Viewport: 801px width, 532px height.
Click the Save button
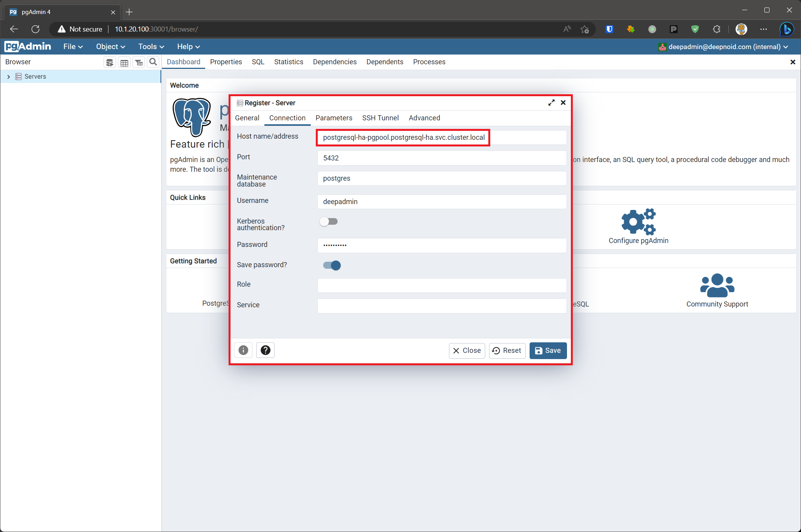[x=548, y=351]
